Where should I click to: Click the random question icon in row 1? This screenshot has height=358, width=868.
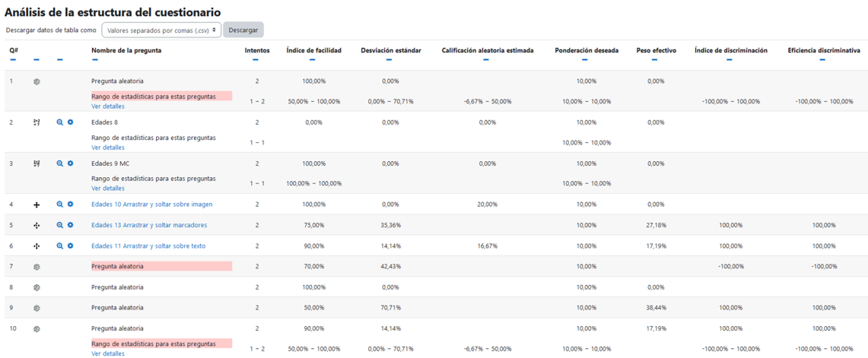37,81
